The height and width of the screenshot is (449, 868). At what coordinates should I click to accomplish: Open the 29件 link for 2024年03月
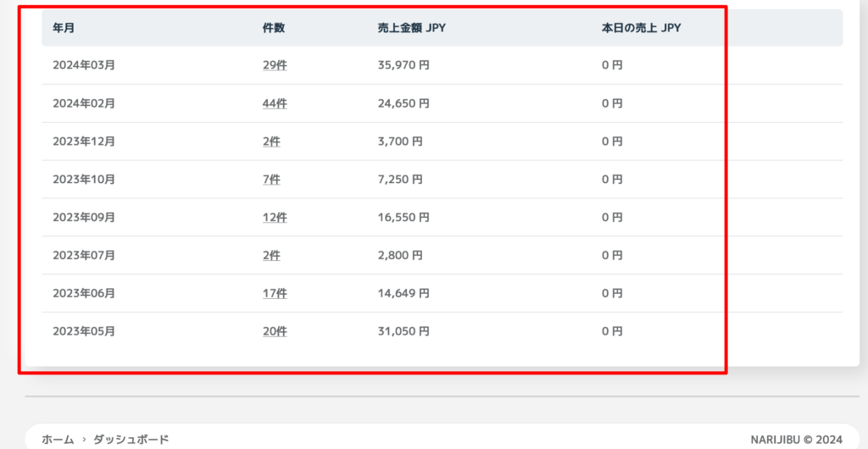275,65
